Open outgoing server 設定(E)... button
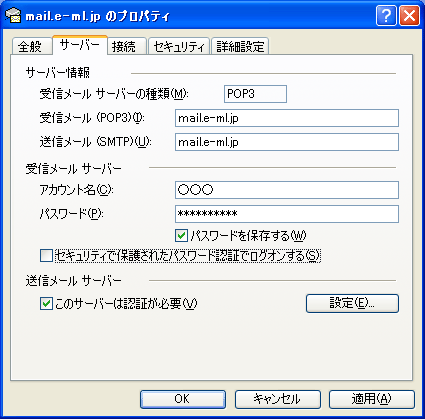Image resolution: width=425 pixels, height=420 pixels. (x=352, y=303)
